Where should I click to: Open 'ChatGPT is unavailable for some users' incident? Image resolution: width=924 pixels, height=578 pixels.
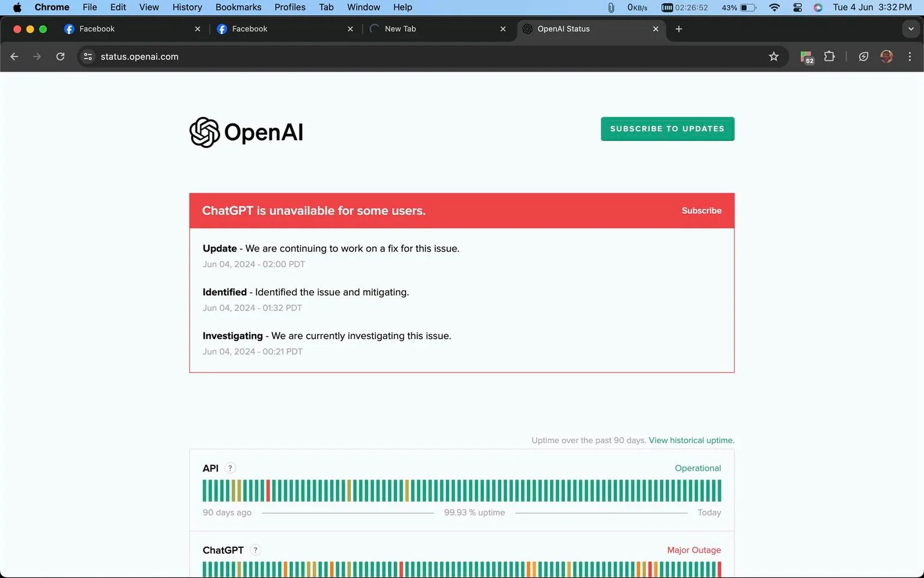click(313, 211)
